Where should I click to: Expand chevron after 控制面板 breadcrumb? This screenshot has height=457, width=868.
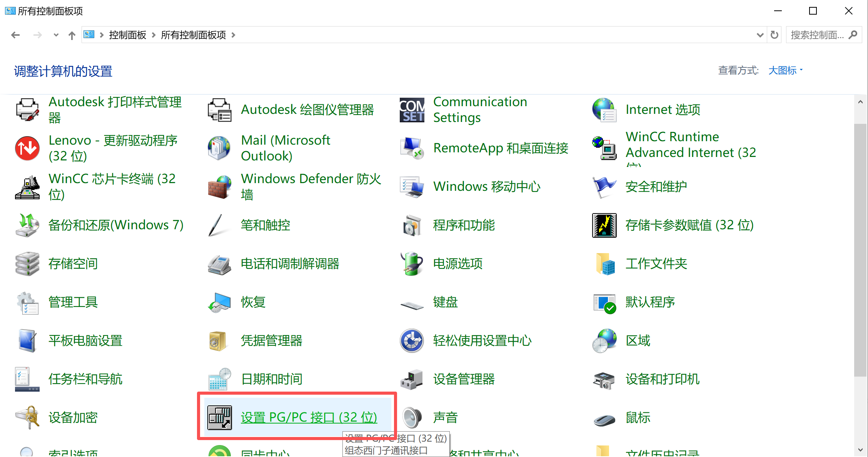(x=154, y=35)
